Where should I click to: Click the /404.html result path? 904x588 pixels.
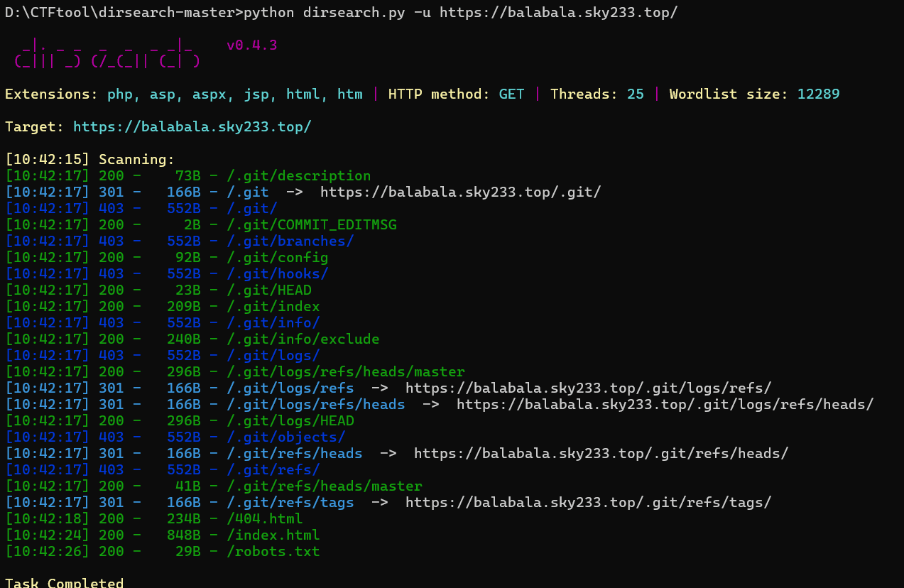coord(265,518)
